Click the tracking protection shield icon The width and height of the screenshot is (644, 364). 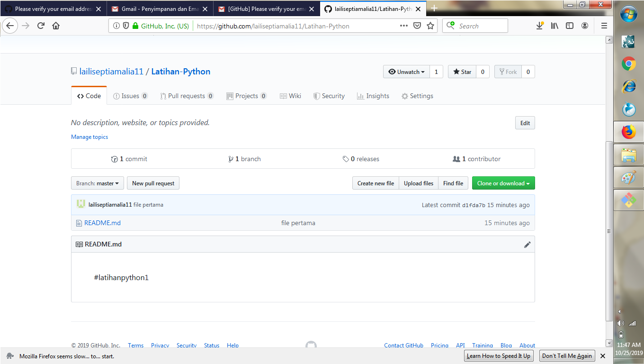click(126, 26)
